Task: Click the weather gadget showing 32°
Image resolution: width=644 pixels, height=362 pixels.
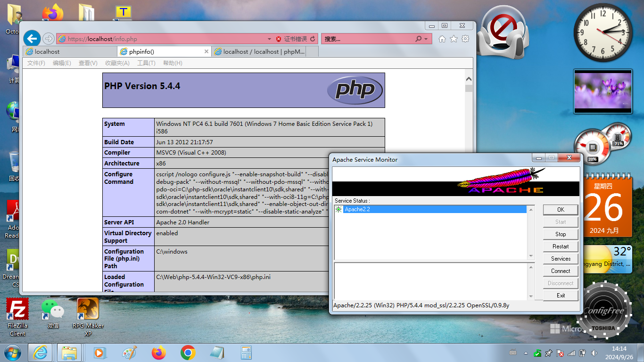Action: tap(608, 258)
